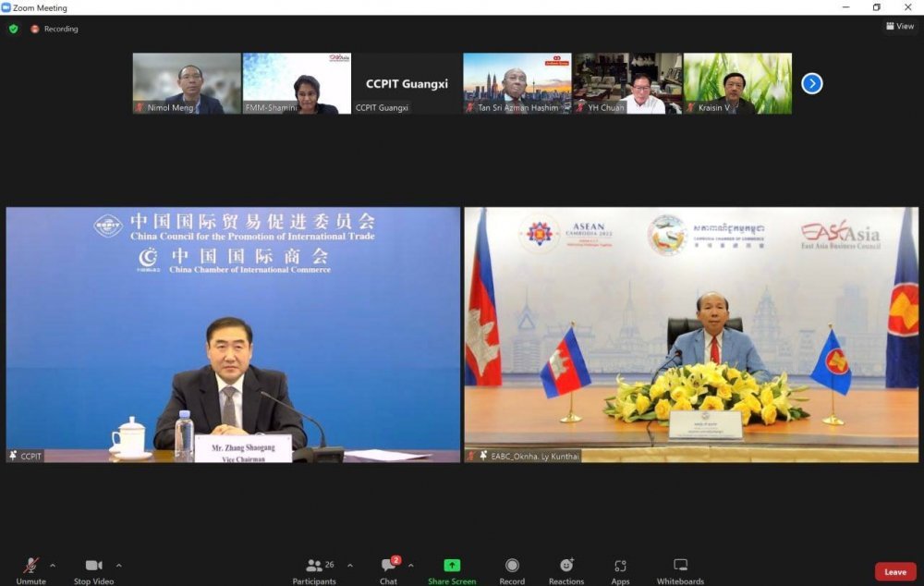The width and height of the screenshot is (924, 586).
Task: Click the Tan Sri Azman Hashim thumbnail
Action: click(x=517, y=83)
